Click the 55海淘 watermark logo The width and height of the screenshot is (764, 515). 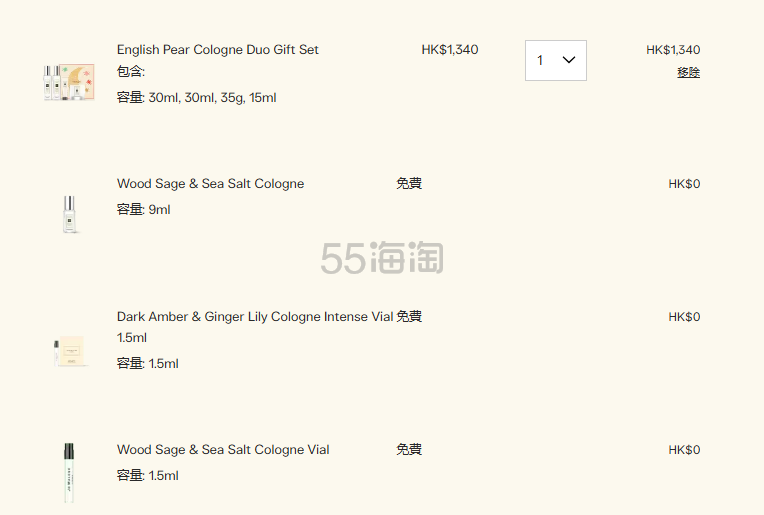382,259
